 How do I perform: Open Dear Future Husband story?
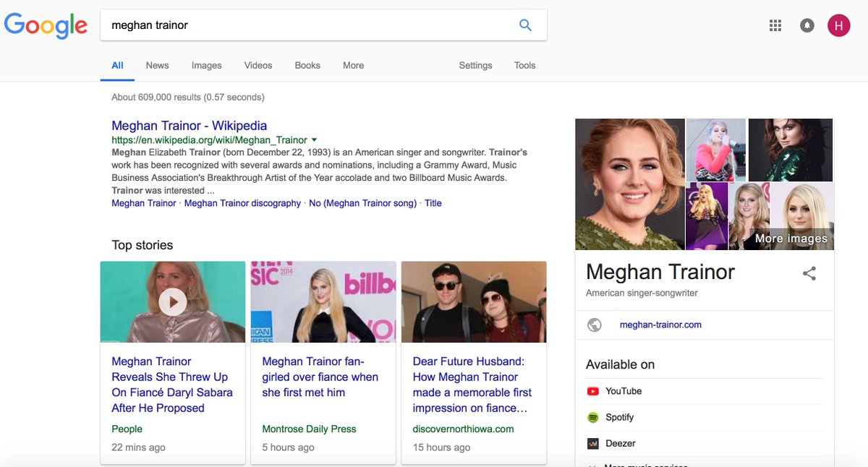472,385
